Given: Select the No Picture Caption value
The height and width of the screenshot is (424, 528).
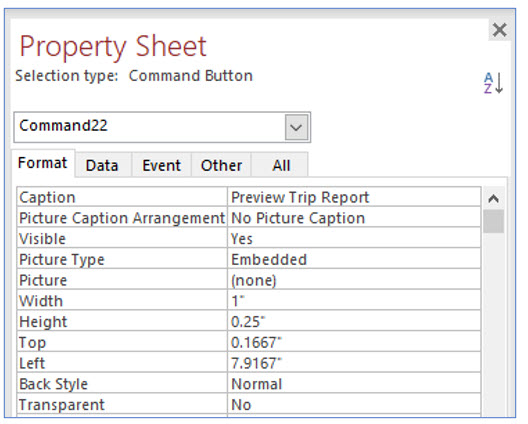Looking at the screenshot, I should pyautogui.click(x=354, y=218).
